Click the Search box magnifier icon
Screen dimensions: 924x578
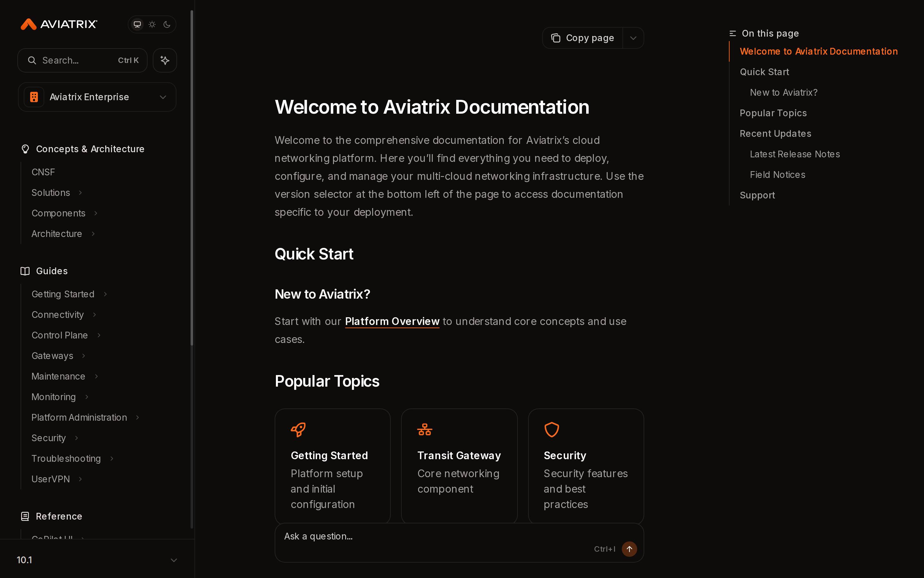tap(32, 60)
